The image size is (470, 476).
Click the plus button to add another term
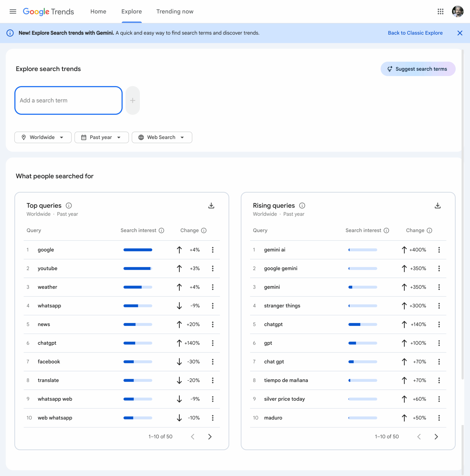point(133,100)
